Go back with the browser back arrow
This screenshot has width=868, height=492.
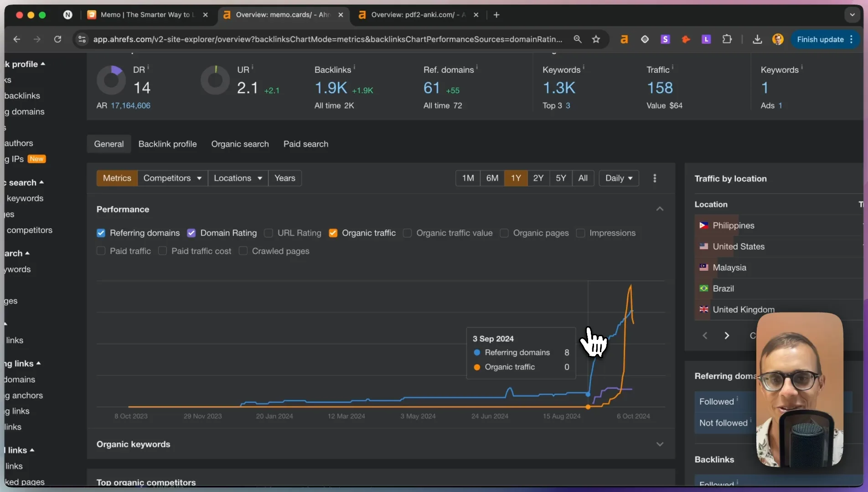(x=17, y=39)
